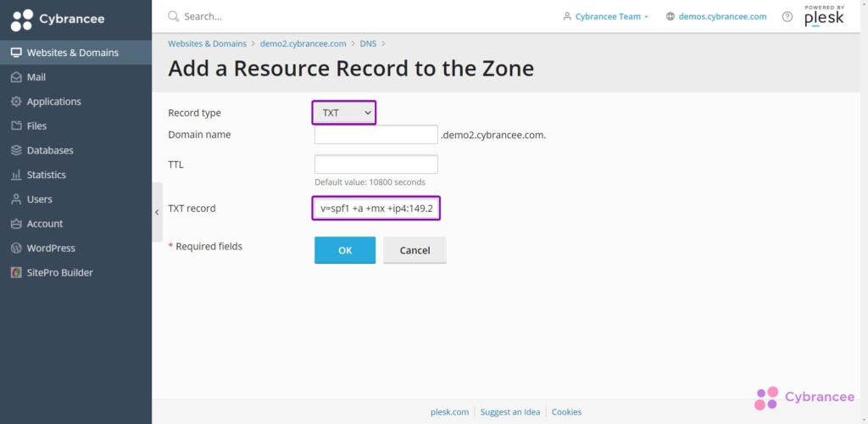Confirm with the OK button
Screen dimensions: 868x424
(x=345, y=250)
